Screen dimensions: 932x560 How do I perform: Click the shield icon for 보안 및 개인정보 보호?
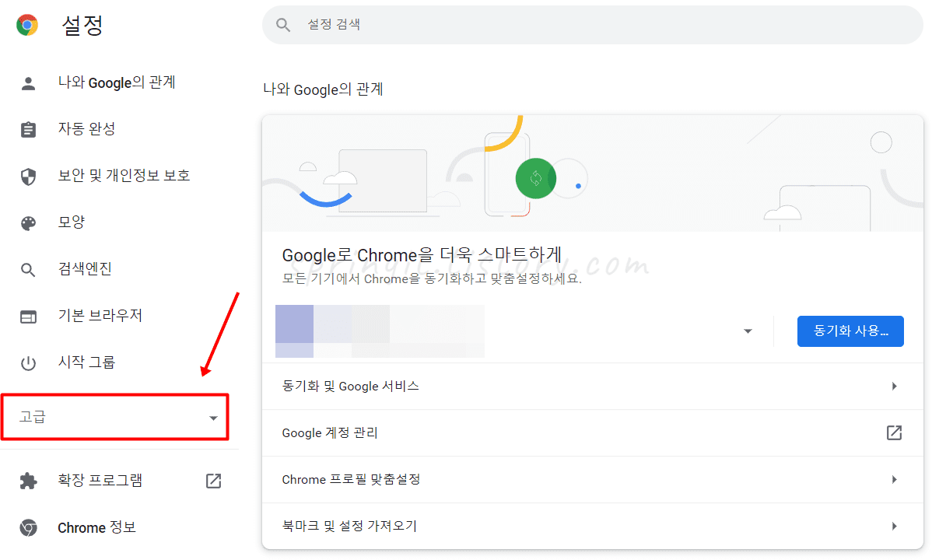(x=28, y=177)
